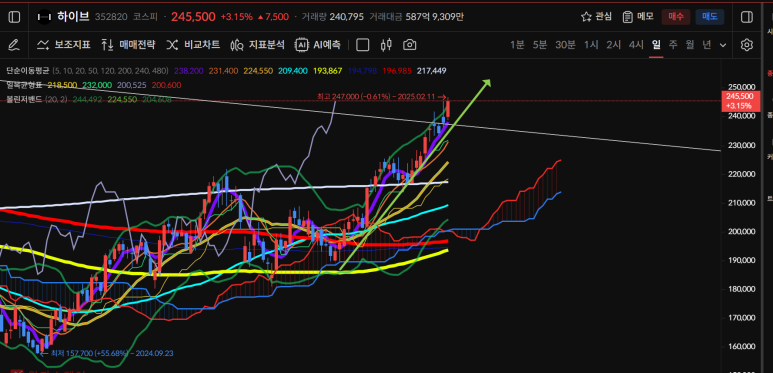Click the red 245,500 price axis tag
This screenshot has height=373, width=773.
coord(740,101)
